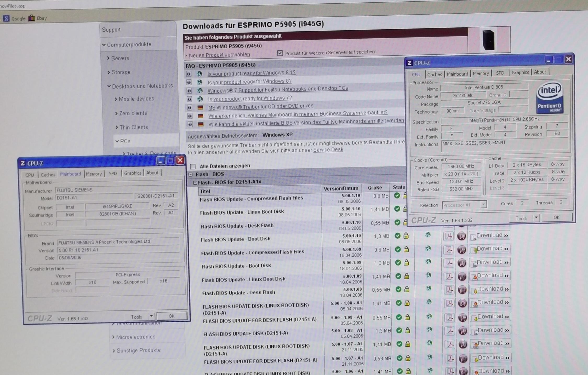Expand the Servers sidebar item
This screenshot has height=375, width=588.
(120, 58)
